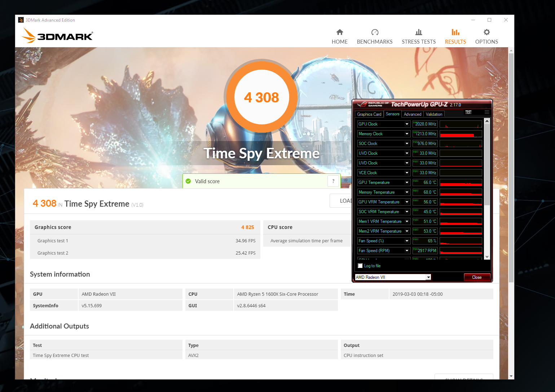Image resolution: width=555 pixels, height=392 pixels.
Task: Click the AVX2 type cell
Action: [x=261, y=355]
